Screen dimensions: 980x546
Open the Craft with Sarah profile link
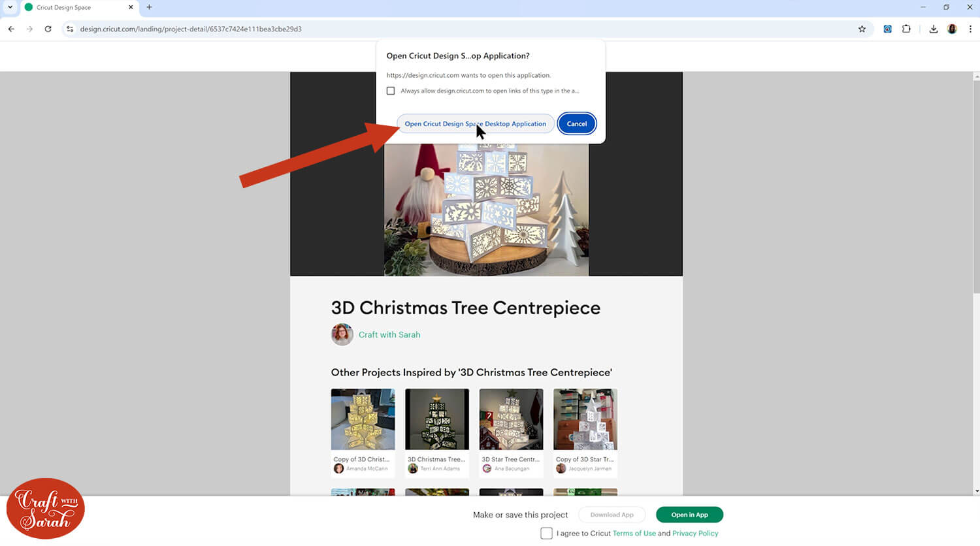(389, 334)
